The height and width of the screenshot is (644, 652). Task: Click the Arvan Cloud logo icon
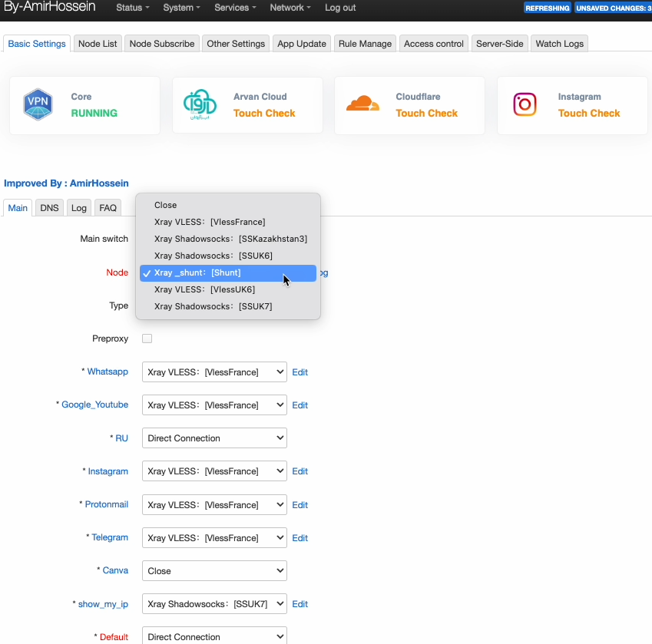tap(200, 105)
